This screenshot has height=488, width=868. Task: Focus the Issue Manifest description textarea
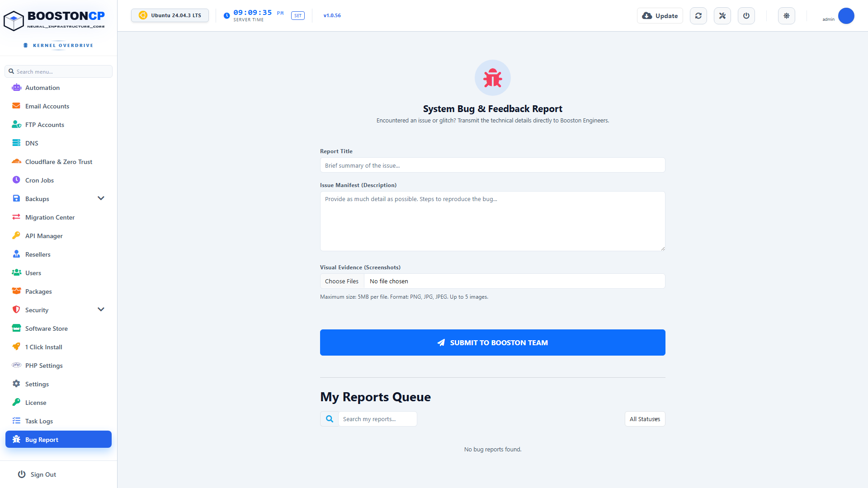493,221
